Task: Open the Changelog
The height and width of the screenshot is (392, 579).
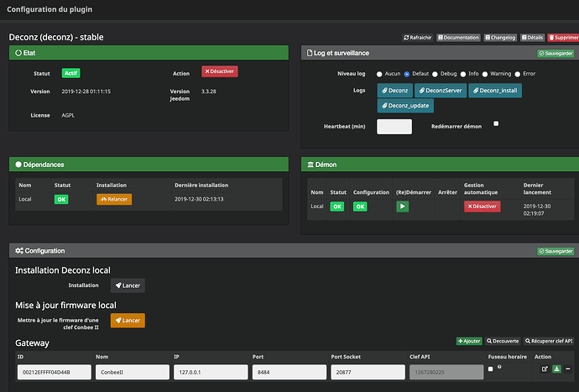Action: point(501,38)
